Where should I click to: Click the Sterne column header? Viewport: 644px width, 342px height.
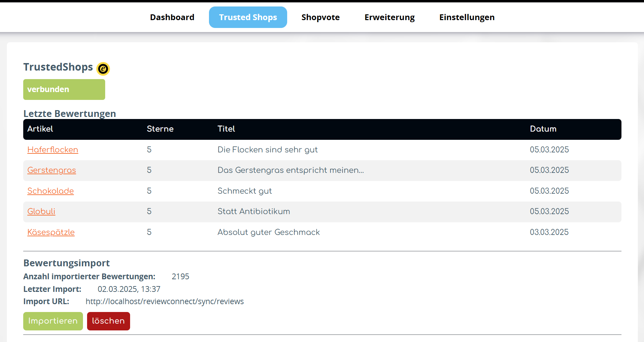(x=160, y=129)
